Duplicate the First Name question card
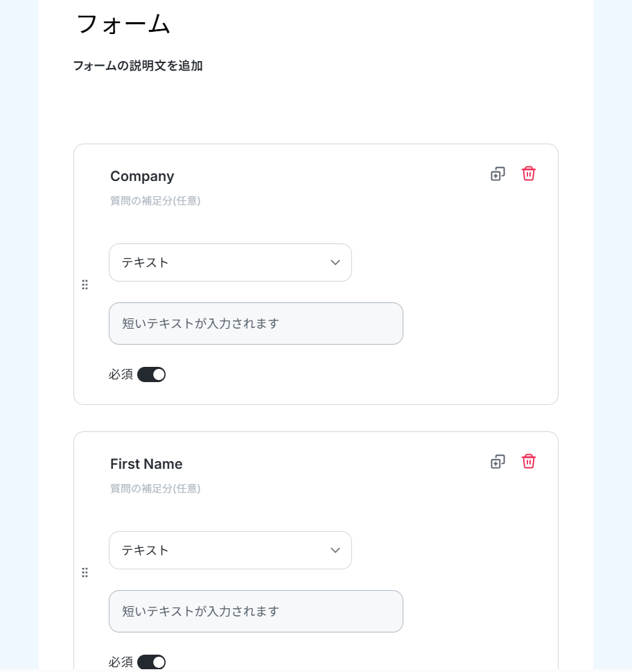The width and height of the screenshot is (632, 672). pos(498,462)
